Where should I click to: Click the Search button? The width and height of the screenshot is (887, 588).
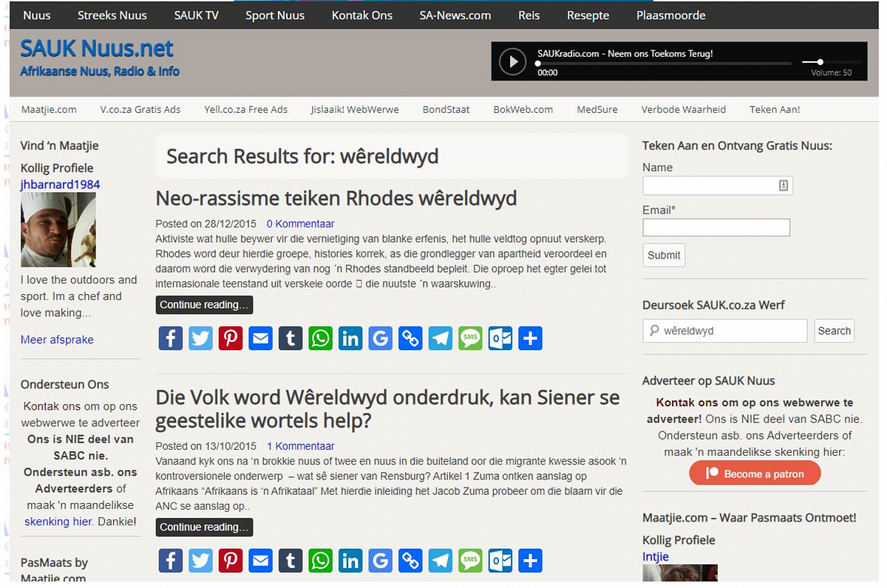coord(835,331)
